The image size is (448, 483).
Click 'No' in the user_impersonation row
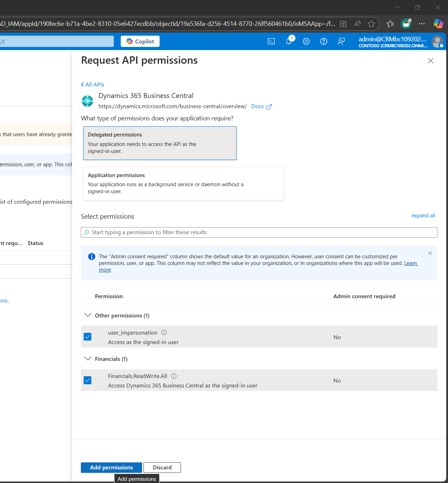(337, 337)
